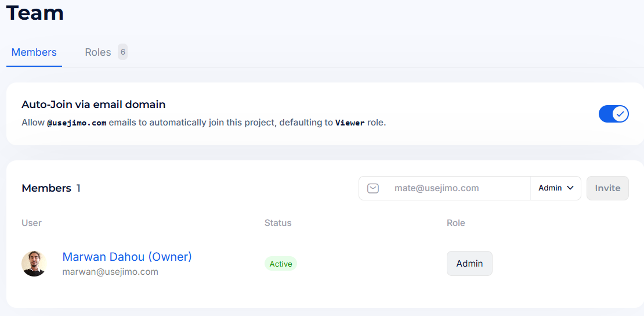Click the envelope icon in invite field
The image size is (644, 316).
[373, 188]
